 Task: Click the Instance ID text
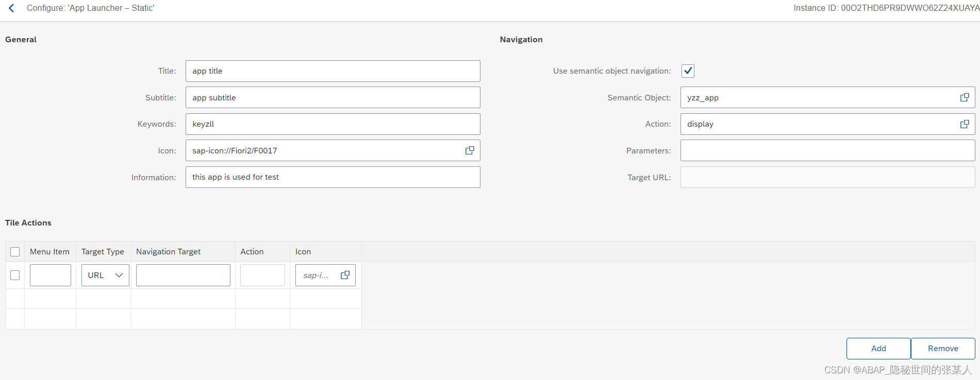tap(886, 8)
